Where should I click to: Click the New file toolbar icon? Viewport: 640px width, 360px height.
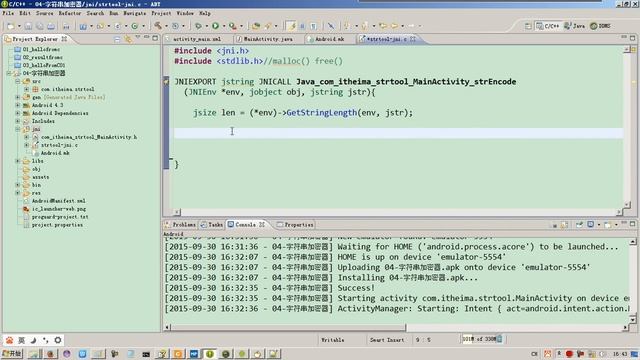point(11,26)
